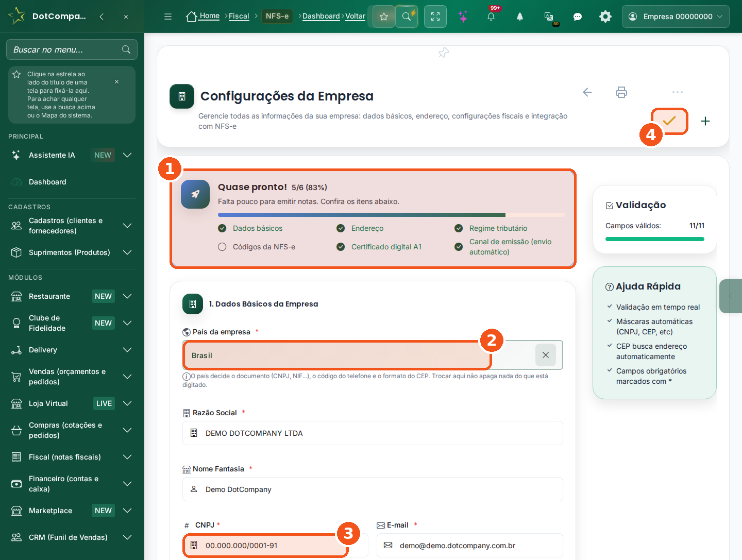The width and height of the screenshot is (742, 560).
Task: Dismiss the star tip in the sidebar
Action: (x=117, y=81)
